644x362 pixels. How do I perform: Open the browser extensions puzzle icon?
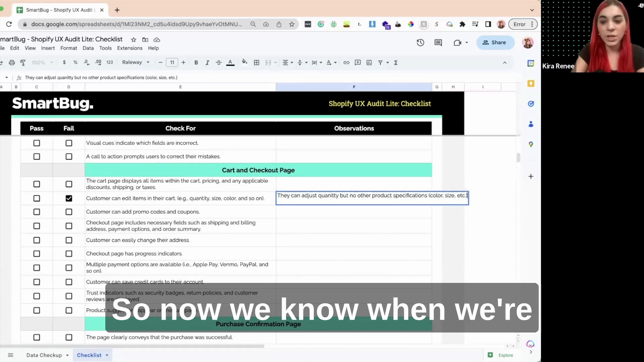[462, 24]
